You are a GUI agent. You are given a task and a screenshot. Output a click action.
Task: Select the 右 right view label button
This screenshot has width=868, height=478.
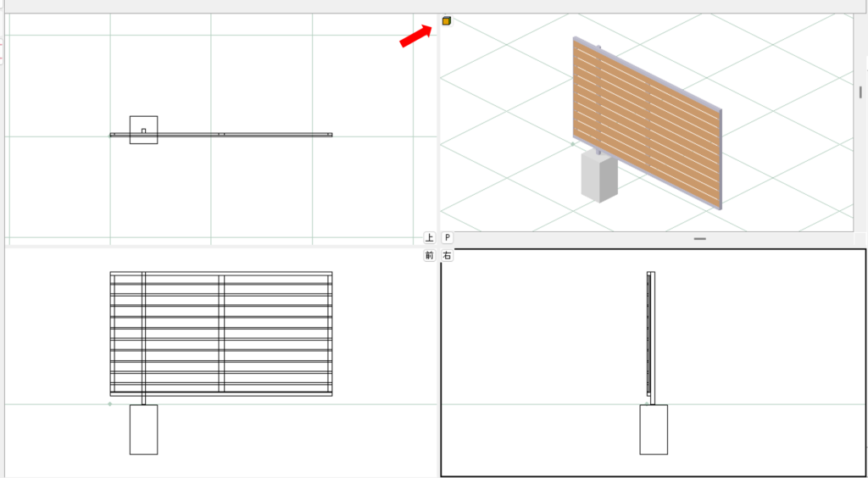click(x=448, y=255)
